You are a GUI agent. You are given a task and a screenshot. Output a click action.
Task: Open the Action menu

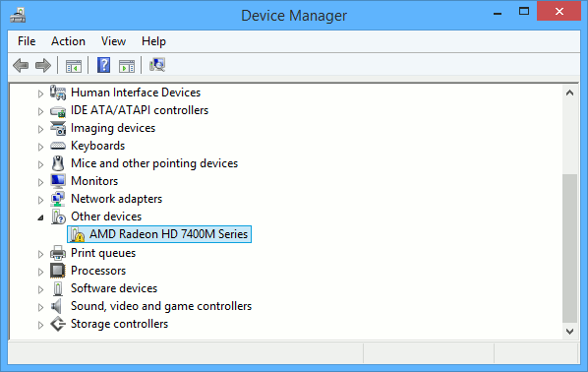(x=68, y=41)
